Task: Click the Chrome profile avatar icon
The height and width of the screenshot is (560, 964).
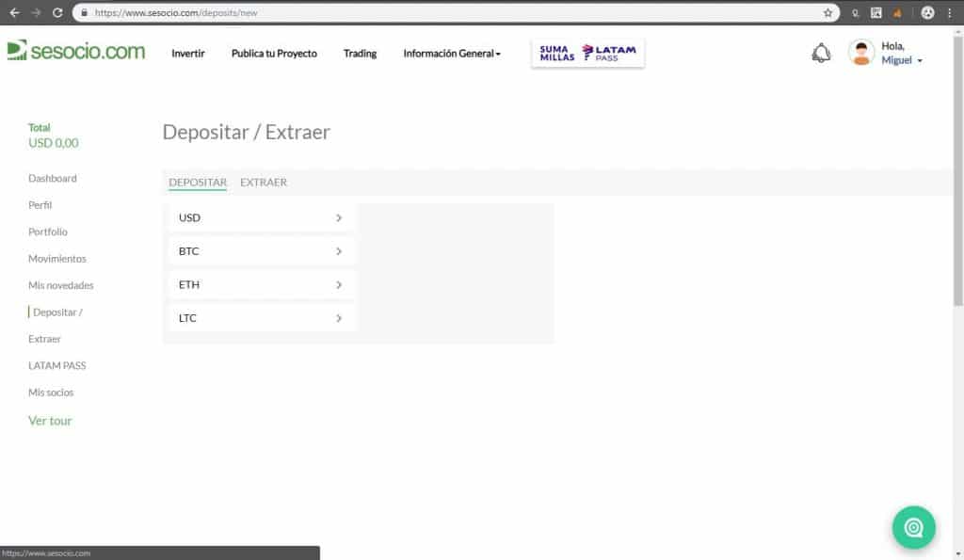Action: click(x=927, y=13)
